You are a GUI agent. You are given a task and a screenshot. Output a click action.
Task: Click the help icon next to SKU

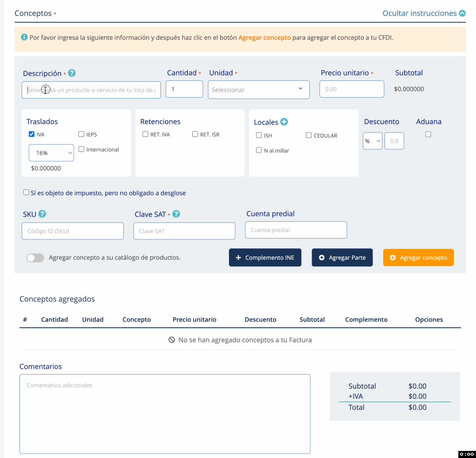tap(42, 214)
